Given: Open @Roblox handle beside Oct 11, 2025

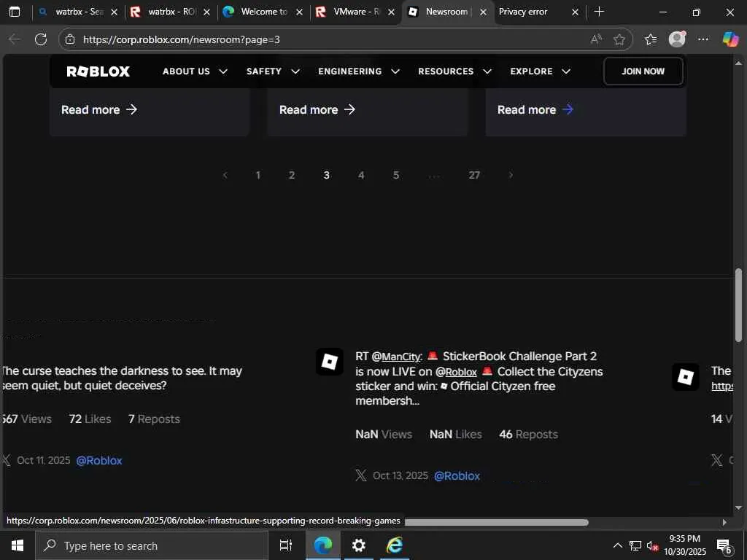Looking at the screenshot, I should click(99, 461).
